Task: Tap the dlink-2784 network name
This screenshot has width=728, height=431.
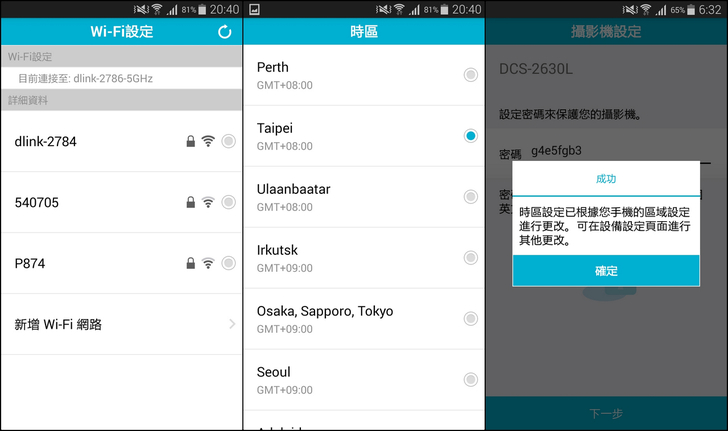Action: coord(46,141)
